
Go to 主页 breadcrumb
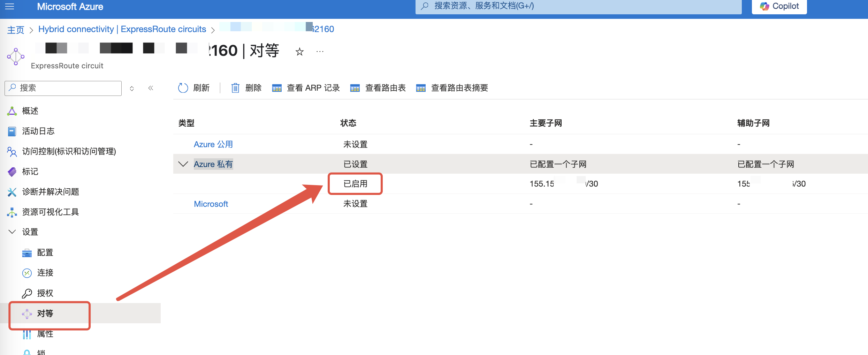(16, 30)
